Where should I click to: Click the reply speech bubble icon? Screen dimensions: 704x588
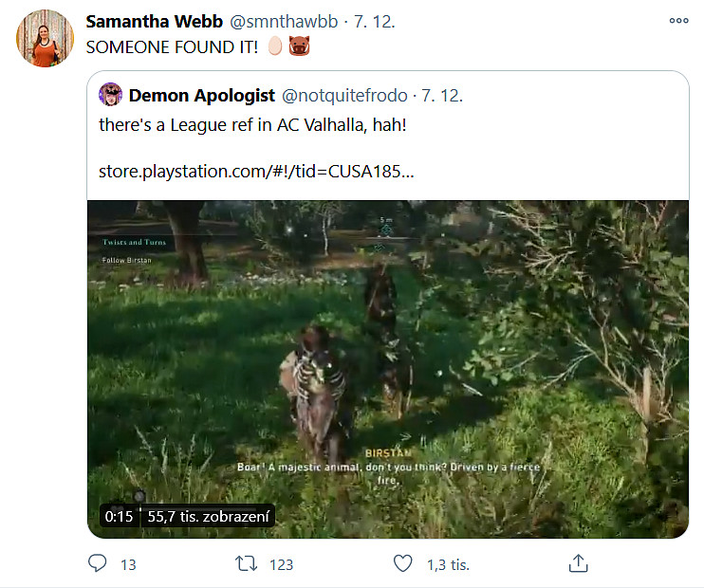[x=98, y=563]
